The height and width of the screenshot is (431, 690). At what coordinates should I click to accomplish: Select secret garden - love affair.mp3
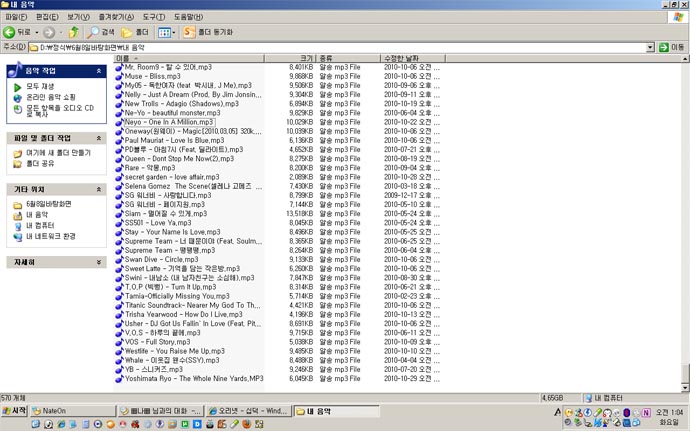coord(172,177)
